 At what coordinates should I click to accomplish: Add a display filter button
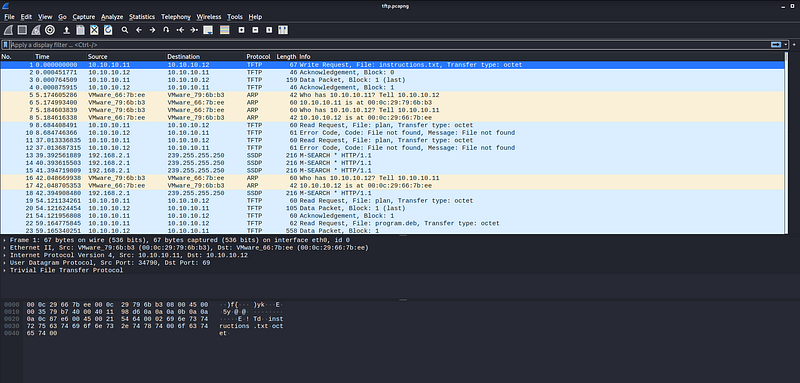(x=794, y=45)
